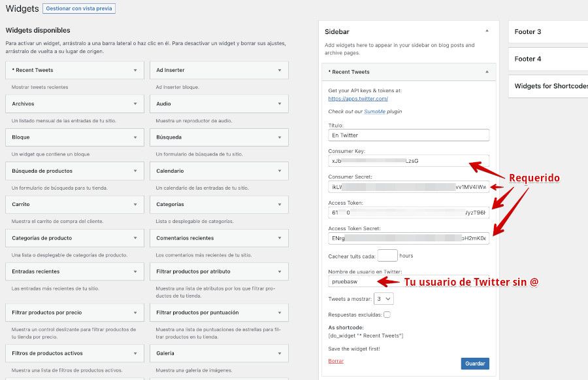Expand the Categorías de producto widget arrow

135,238
